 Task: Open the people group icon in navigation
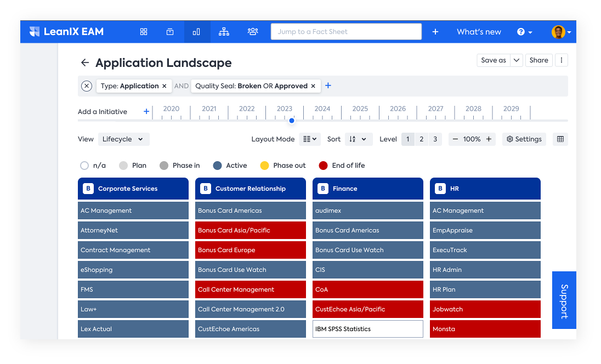[253, 32]
